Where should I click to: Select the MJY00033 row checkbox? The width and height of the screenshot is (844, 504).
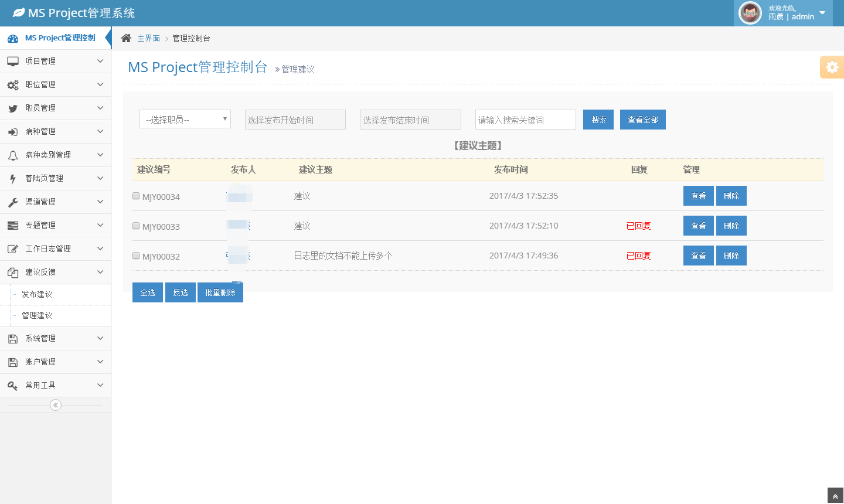click(136, 226)
